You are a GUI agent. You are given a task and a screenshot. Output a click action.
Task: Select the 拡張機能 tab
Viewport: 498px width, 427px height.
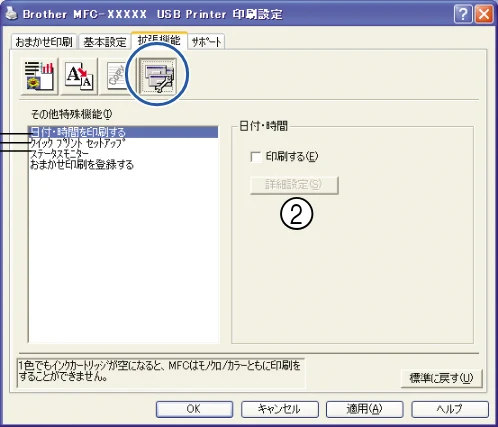tap(159, 40)
